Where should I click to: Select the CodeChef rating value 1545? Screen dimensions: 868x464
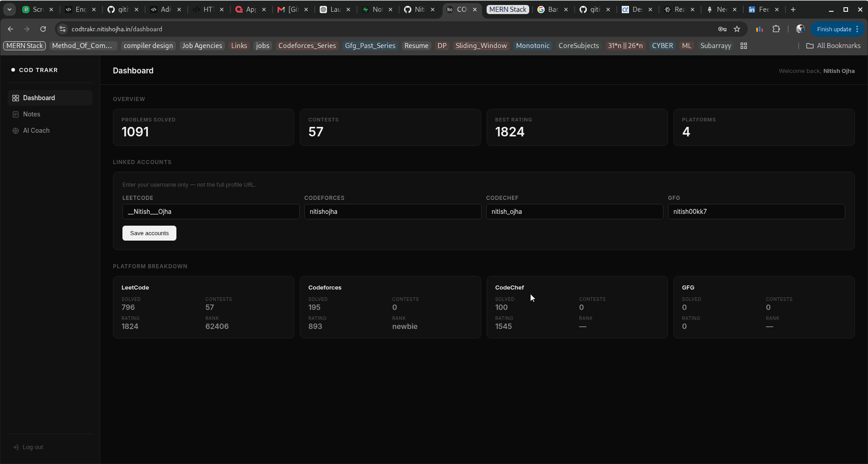[503, 326]
